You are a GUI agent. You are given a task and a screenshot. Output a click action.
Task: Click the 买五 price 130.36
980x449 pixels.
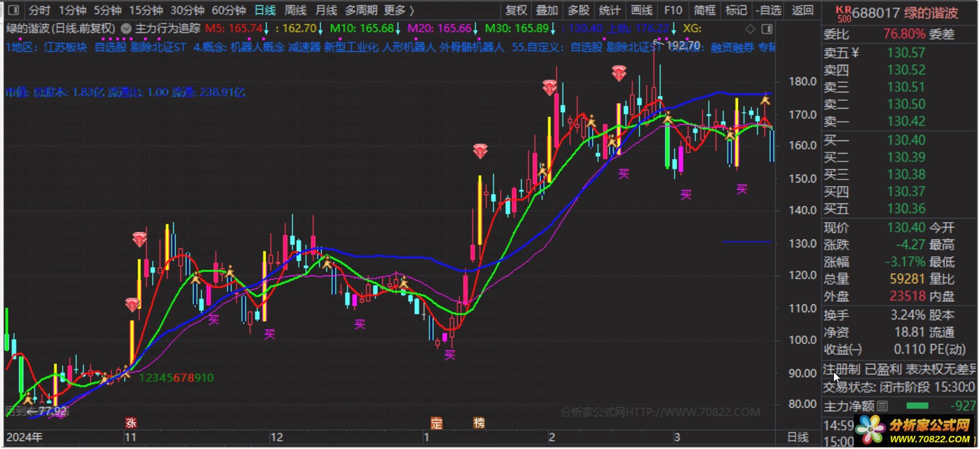pyautogui.click(x=906, y=209)
